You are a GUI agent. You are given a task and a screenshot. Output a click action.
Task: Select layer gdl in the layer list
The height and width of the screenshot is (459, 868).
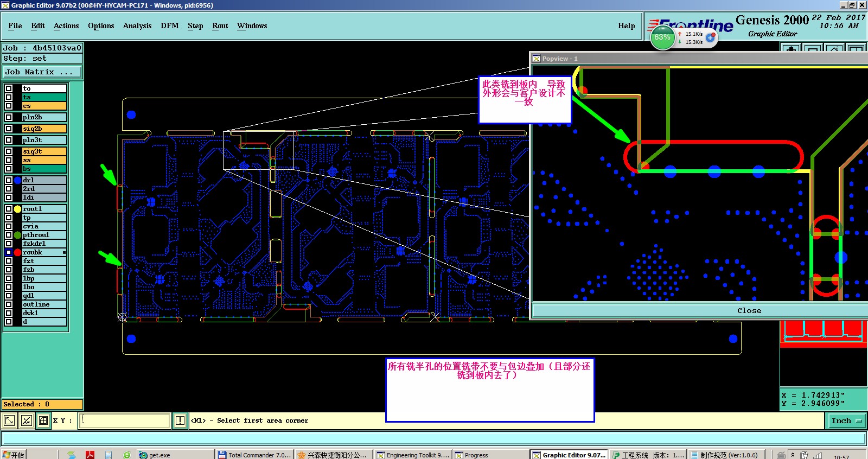(x=44, y=296)
